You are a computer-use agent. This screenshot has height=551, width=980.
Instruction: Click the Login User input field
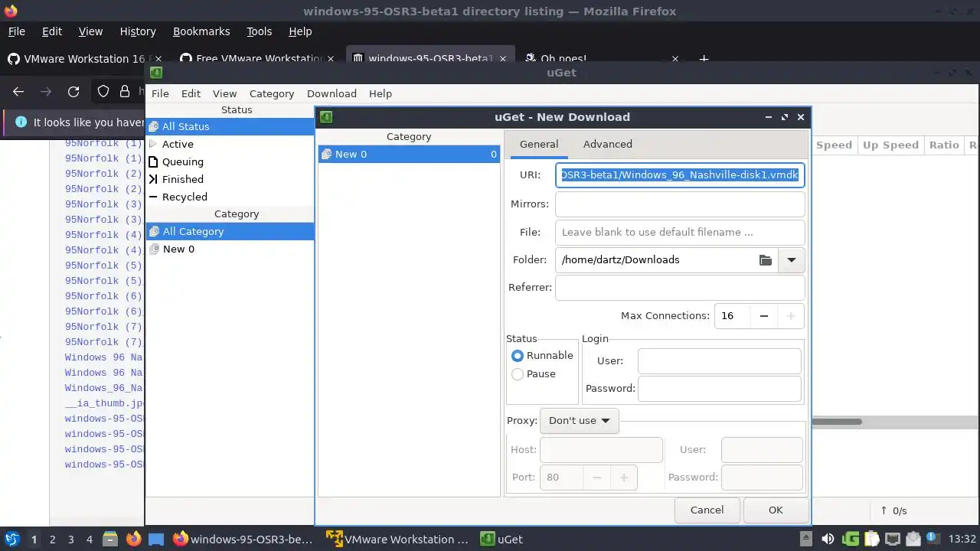[x=720, y=361]
